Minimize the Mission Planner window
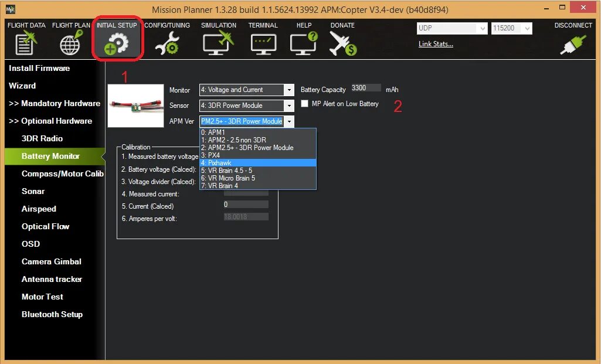601x364 pixels. coord(546,8)
